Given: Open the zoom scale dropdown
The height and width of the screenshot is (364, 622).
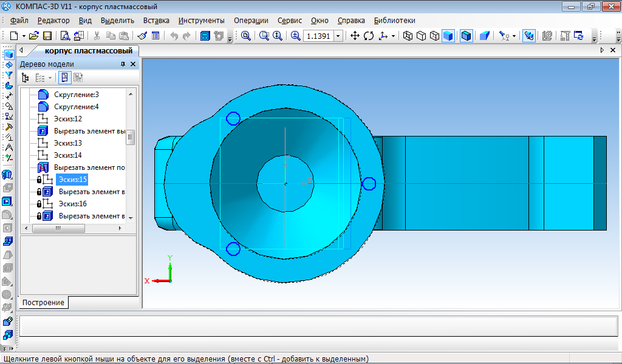Looking at the screenshot, I should pos(338,36).
